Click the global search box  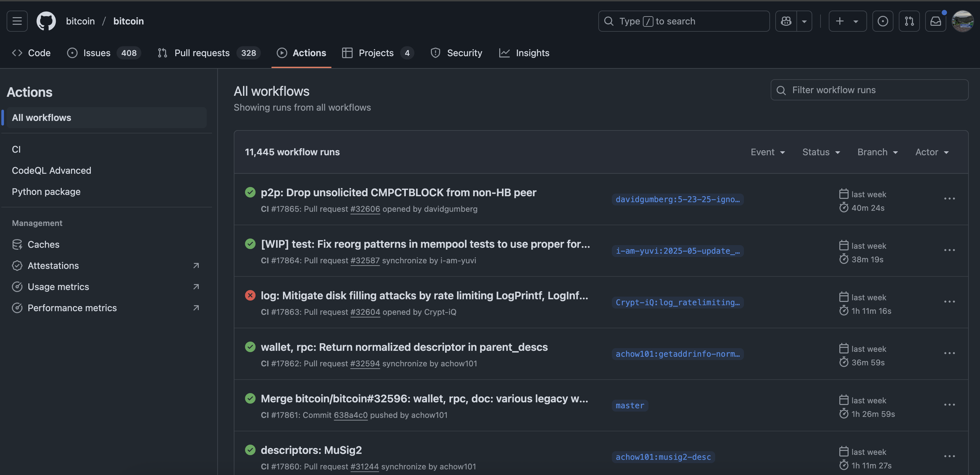pos(683,21)
